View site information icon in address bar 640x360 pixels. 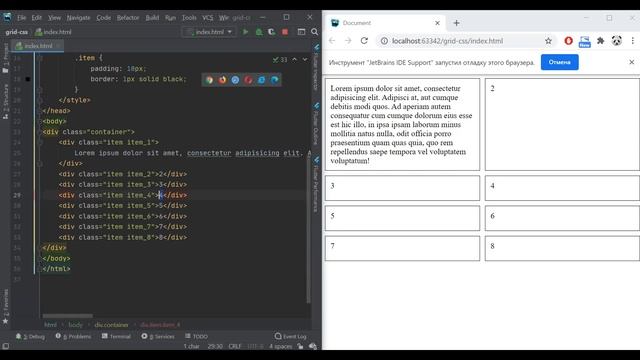[384, 41]
